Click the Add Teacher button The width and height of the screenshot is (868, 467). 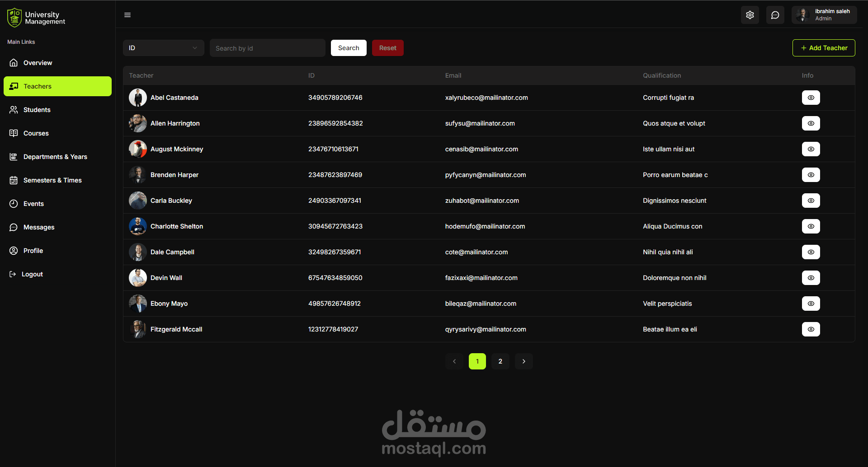pyautogui.click(x=824, y=48)
